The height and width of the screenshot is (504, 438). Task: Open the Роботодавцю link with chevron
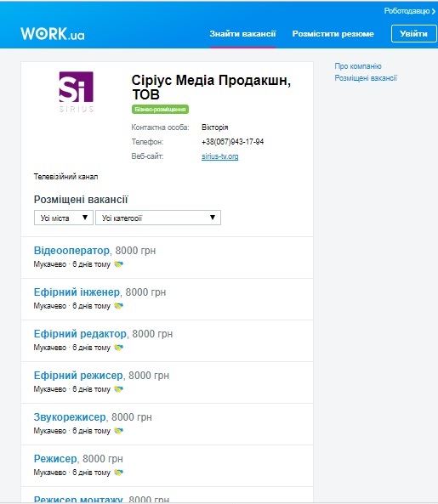410,11
